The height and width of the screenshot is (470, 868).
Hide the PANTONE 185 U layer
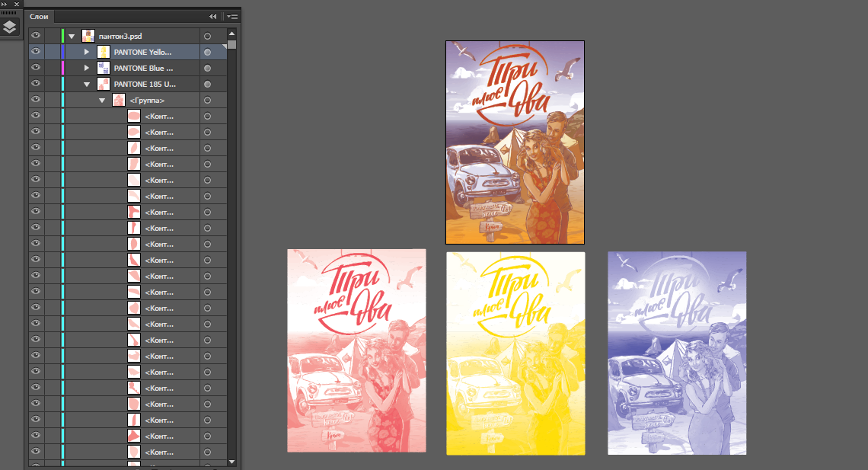click(x=36, y=84)
